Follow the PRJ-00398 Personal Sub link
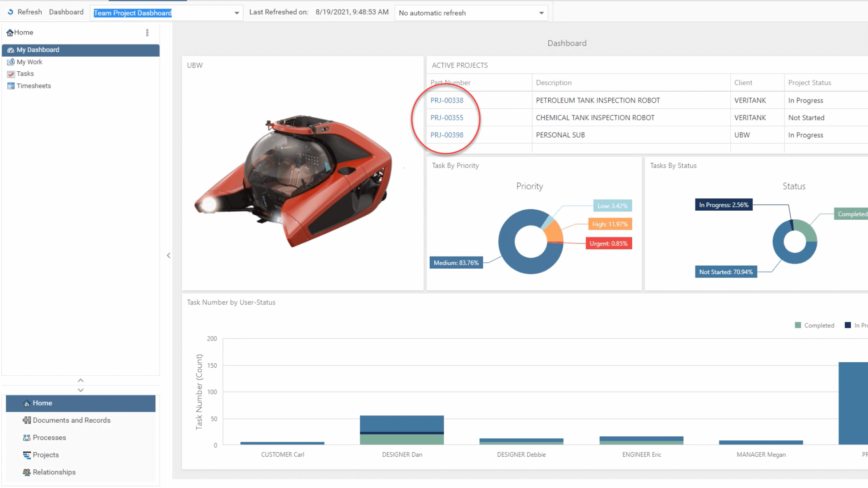 tap(447, 135)
